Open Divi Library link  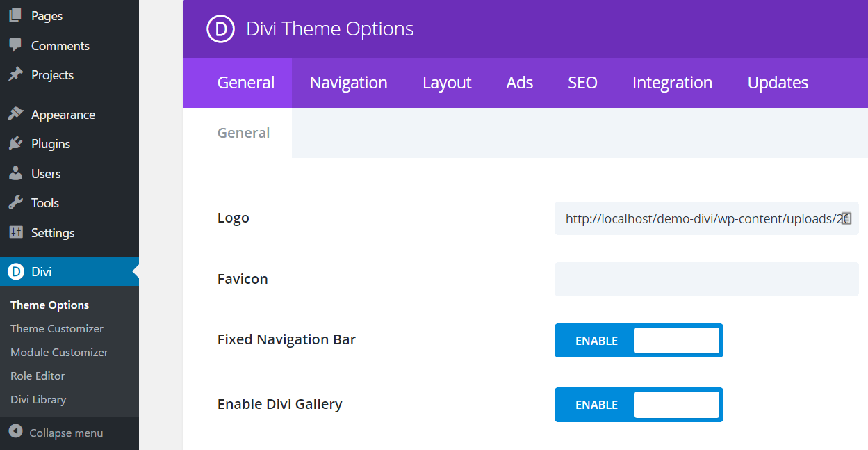tap(38, 399)
